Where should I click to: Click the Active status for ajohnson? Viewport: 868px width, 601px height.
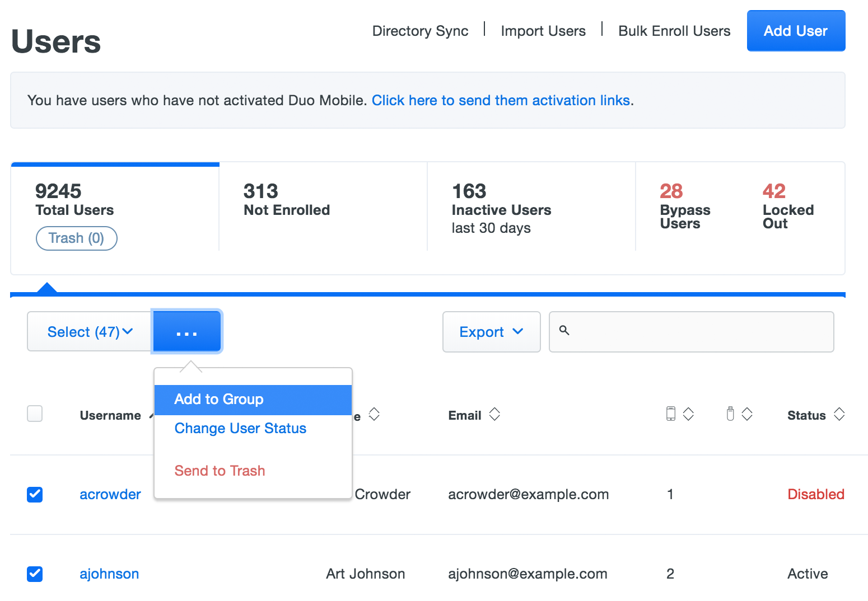[808, 574]
